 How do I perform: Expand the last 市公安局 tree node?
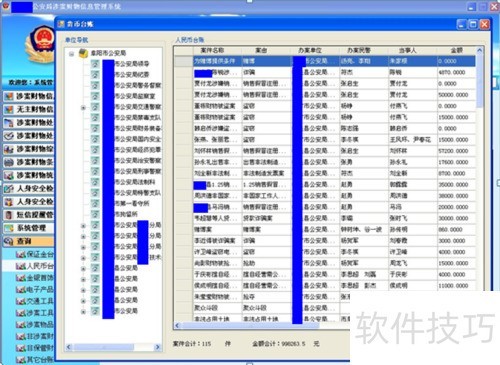pos(83,312)
